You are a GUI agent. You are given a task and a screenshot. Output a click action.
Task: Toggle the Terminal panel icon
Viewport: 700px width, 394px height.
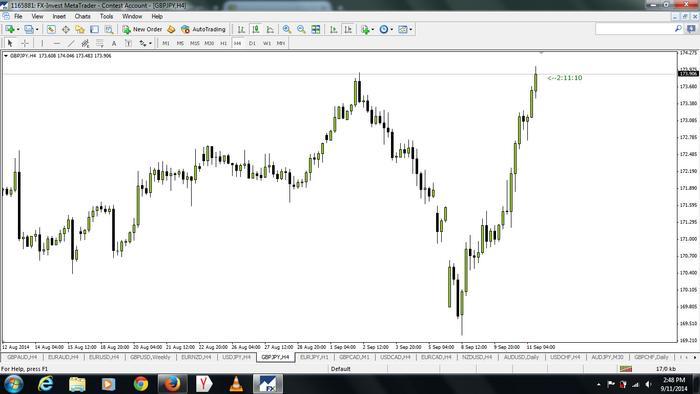[94, 29]
